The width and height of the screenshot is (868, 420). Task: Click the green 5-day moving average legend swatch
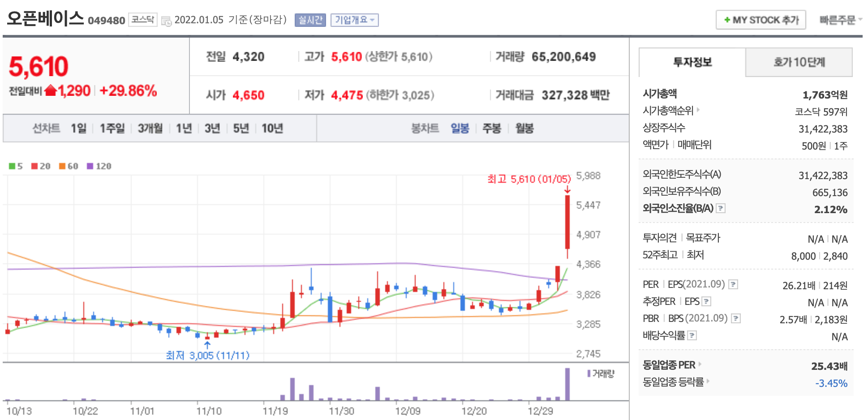tap(12, 166)
